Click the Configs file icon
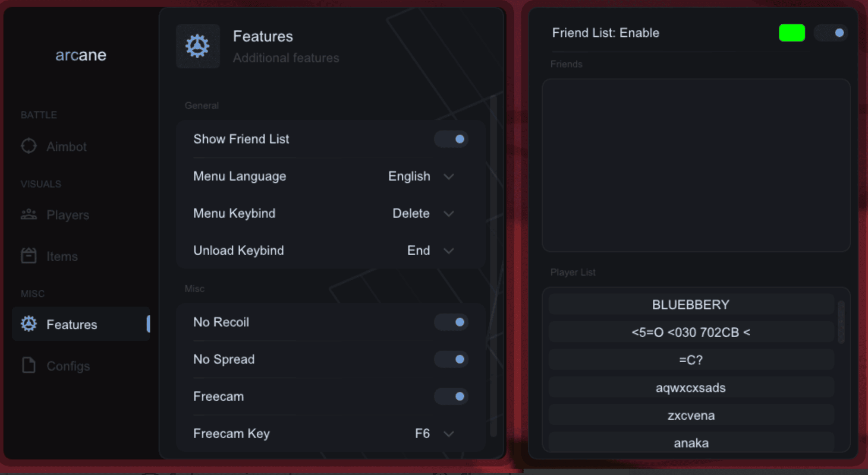The width and height of the screenshot is (868, 475). pyautogui.click(x=29, y=365)
